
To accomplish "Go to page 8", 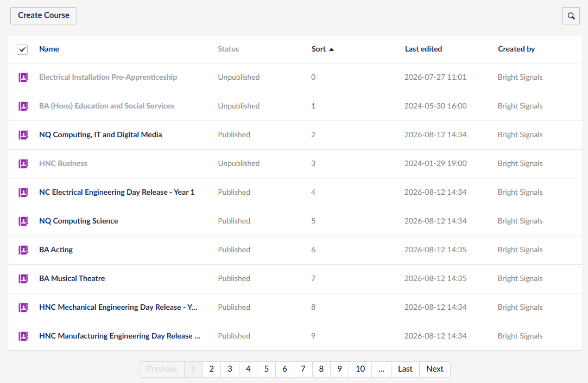I will 321,369.
